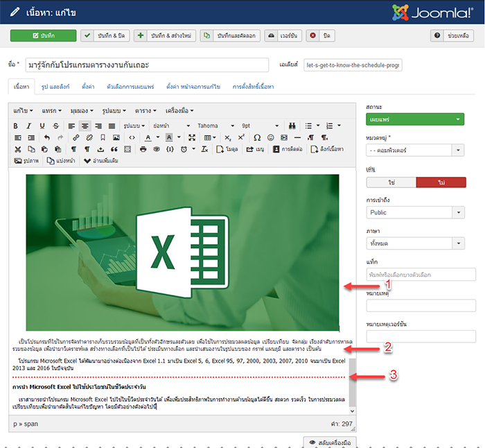Increase indent icon
Screen dimensions: 485x448
31,137
